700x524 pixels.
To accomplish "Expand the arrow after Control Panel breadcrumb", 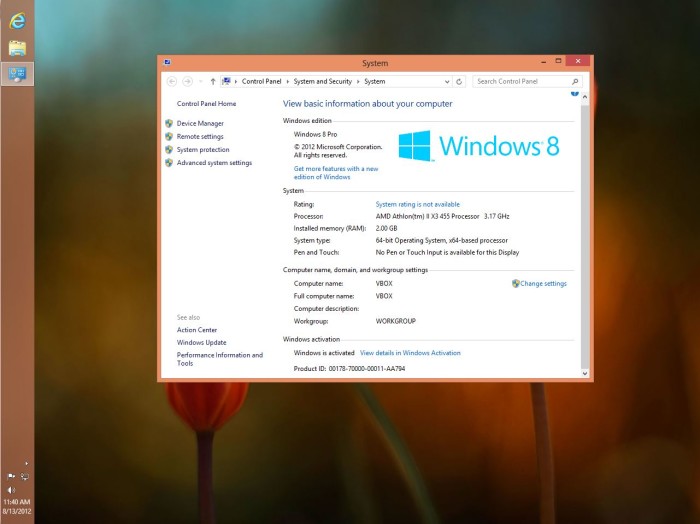I will 288,82.
